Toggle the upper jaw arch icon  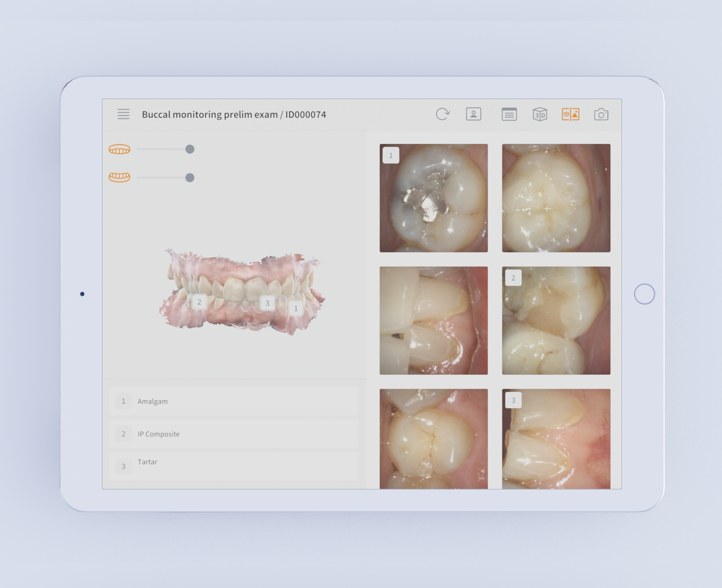[119, 149]
